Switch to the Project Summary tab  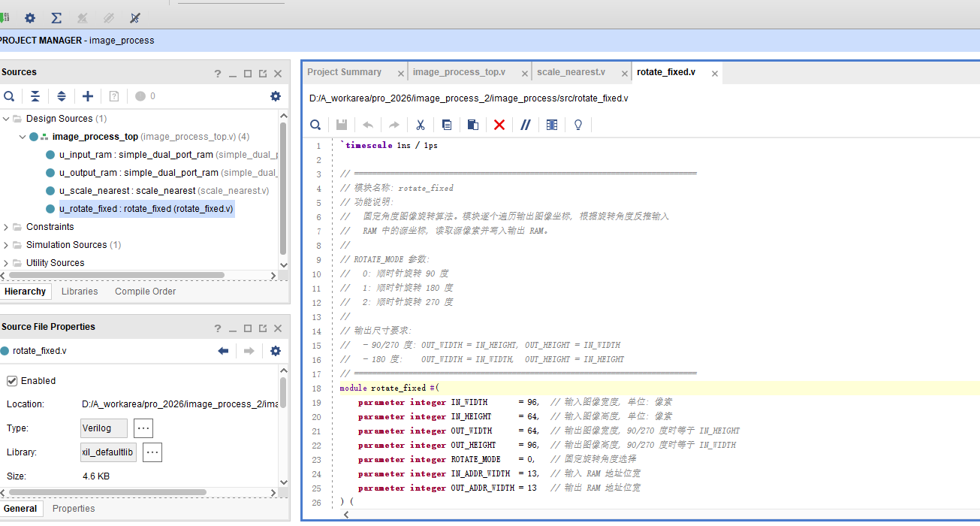click(344, 72)
